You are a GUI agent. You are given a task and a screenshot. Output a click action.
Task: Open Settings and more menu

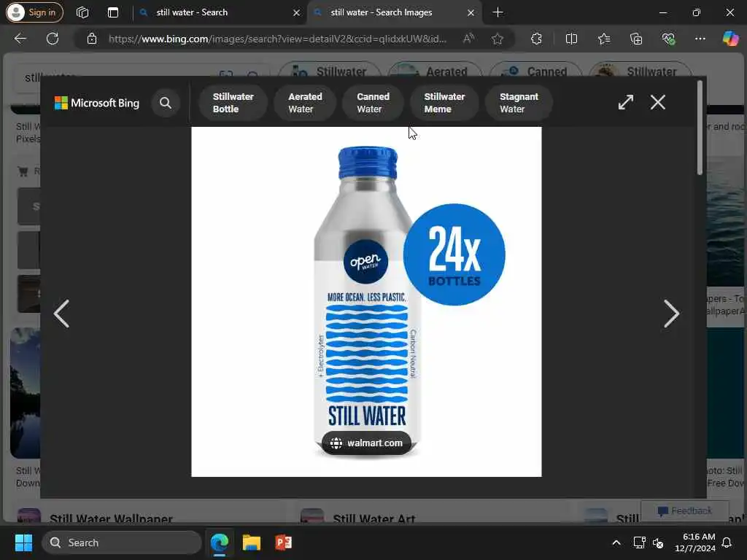700,39
